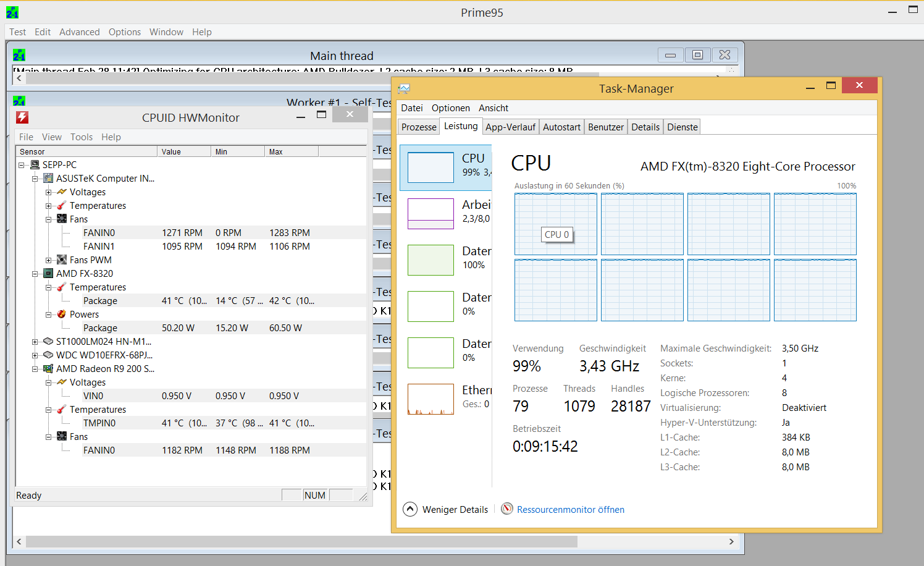Click the core graph showing the CPU 0 tooltip
924x566 pixels.
(x=556, y=224)
